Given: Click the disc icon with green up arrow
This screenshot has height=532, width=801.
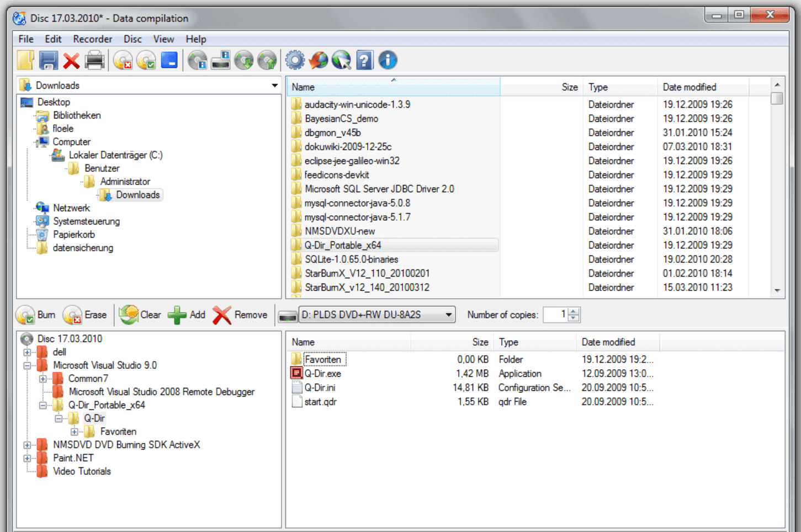Looking at the screenshot, I should (267, 60).
